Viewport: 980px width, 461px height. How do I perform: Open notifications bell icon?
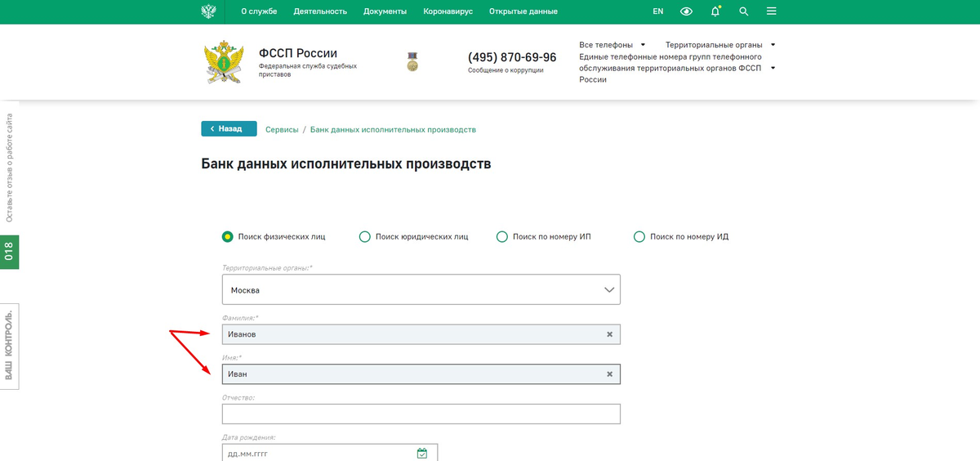click(x=715, y=11)
